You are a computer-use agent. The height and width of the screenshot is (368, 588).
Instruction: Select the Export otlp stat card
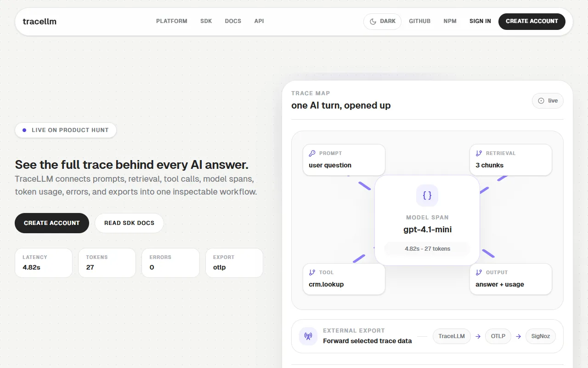coord(234,263)
